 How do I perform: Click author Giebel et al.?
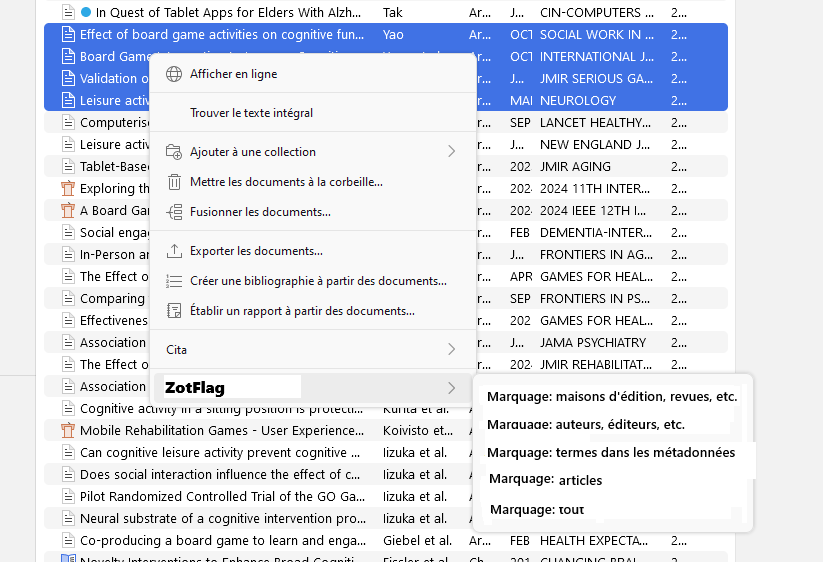417,540
